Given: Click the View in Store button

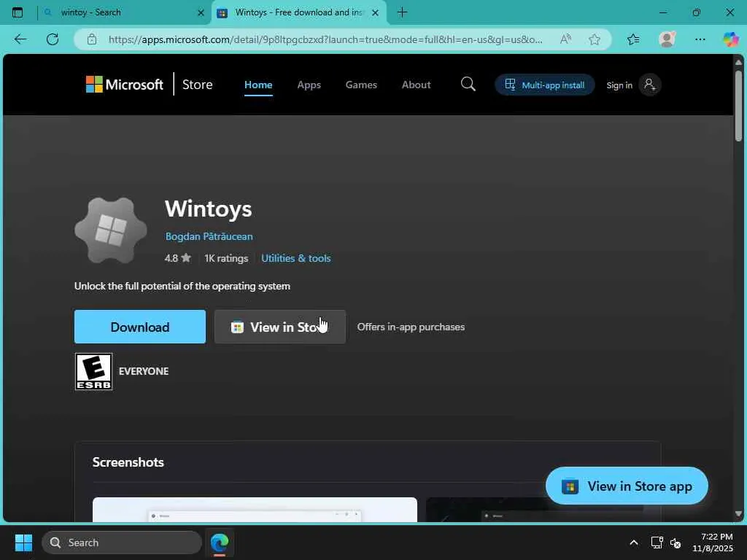Looking at the screenshot, I should pyautogui.click(x=280, y=327).
